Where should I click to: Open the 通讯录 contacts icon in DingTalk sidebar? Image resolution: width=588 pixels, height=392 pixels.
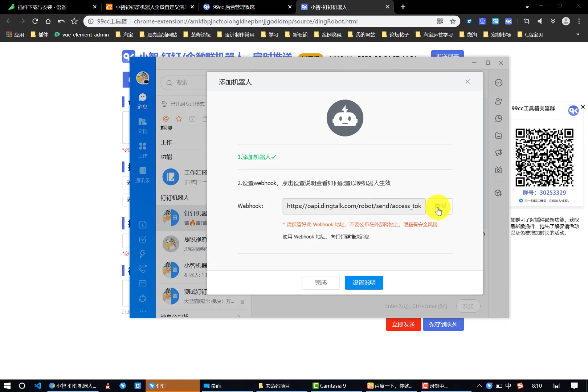[x=143, y=175]
